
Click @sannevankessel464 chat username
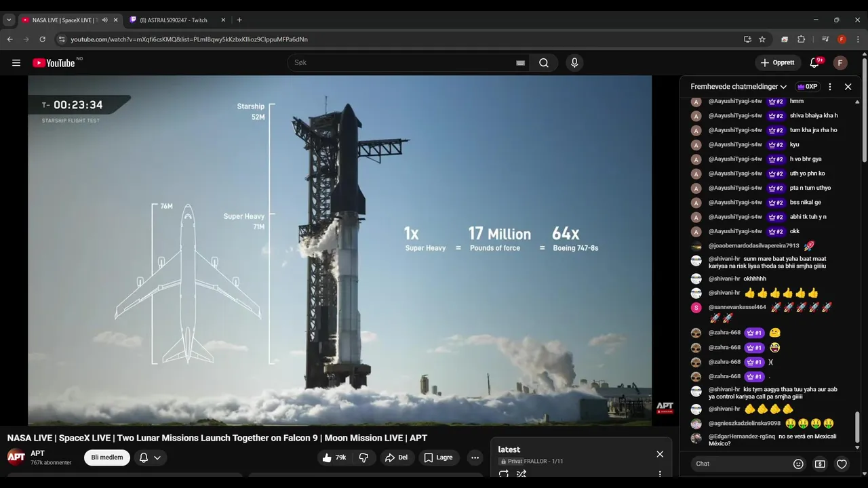coord(737,307)
